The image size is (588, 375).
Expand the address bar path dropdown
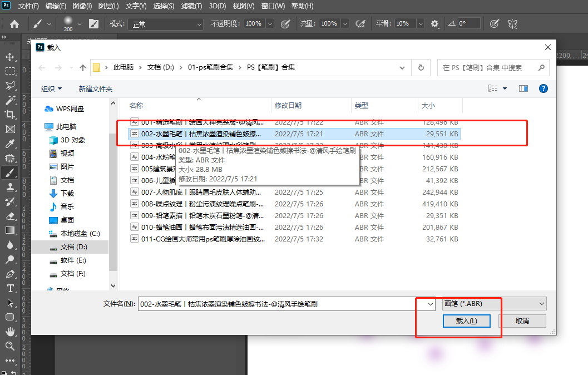(402, 68)
